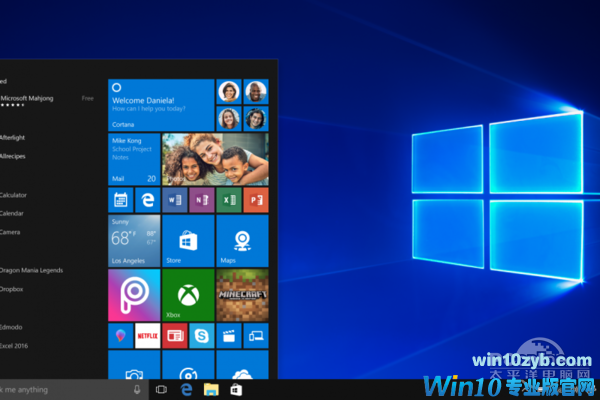The width and height of the screenshot is (600, 400).
Task: Open Edmodo from the app list
Action: tap(11, 327)
